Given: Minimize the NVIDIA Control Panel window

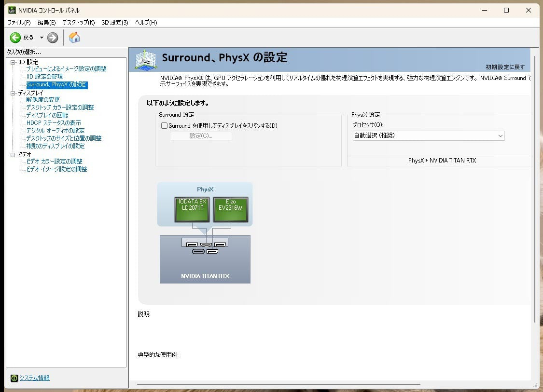Looking at the screenshot, I should 485,10.
